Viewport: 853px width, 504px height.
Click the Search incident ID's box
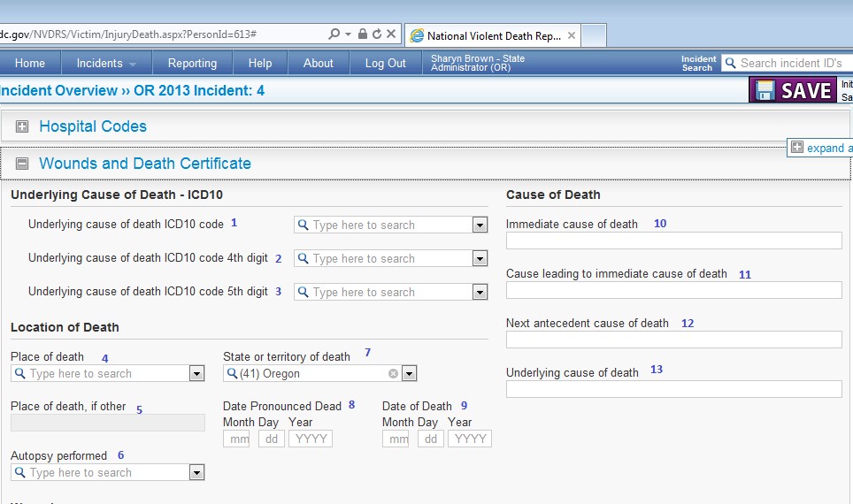pos(790,63)
